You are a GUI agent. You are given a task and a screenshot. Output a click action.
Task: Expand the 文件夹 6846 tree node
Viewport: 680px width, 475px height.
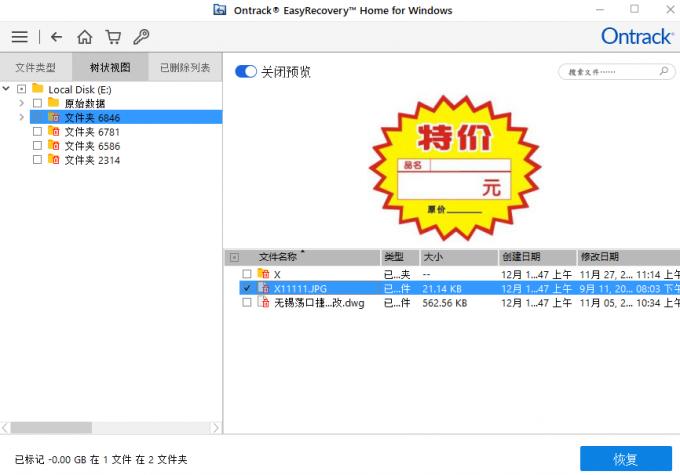[x=22, y=117]
